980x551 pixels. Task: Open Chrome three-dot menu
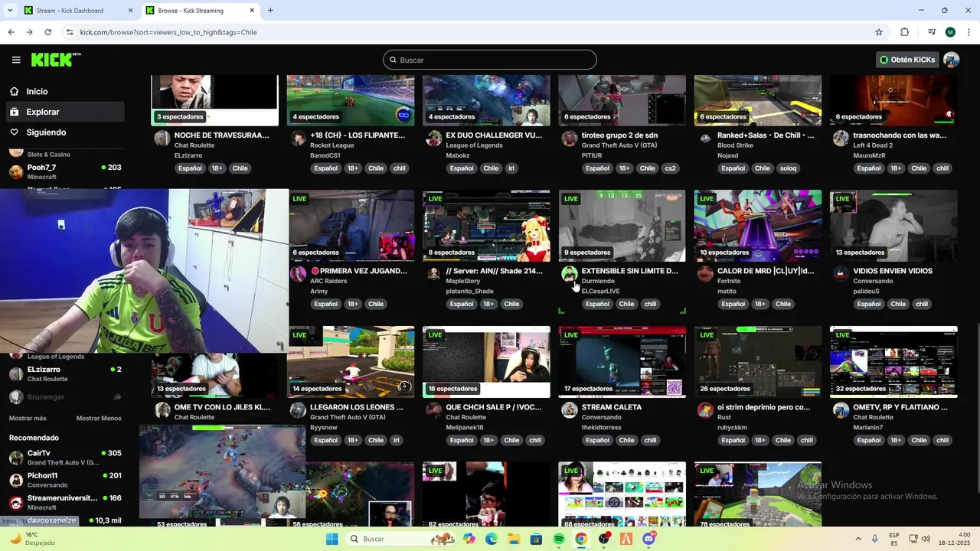coord(969,32)
